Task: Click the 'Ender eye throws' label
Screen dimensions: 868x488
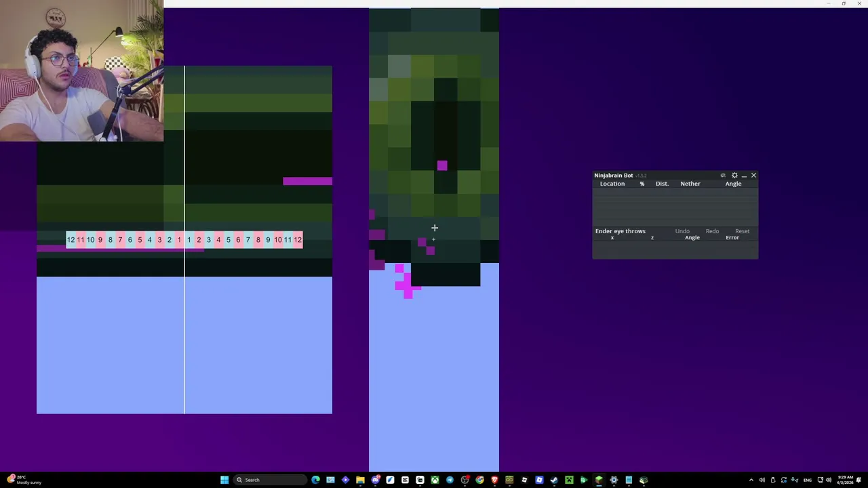Action: (620, 231)
